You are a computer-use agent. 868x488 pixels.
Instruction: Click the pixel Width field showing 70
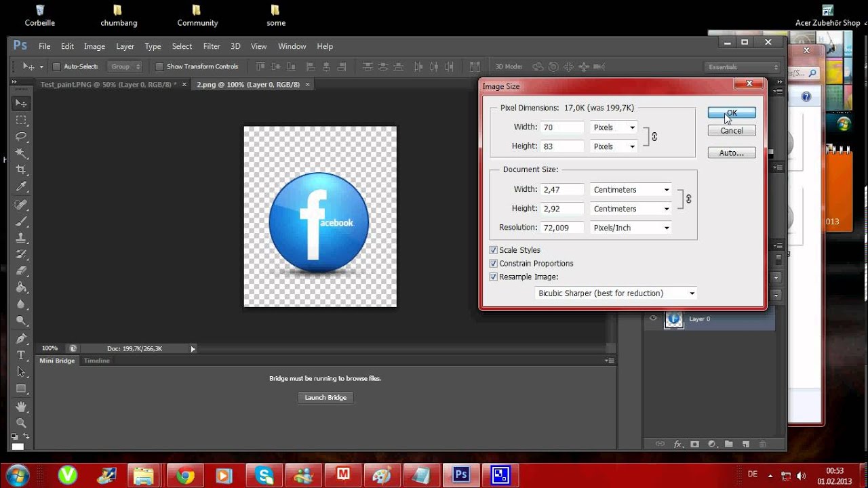click(x=562, y=127)
